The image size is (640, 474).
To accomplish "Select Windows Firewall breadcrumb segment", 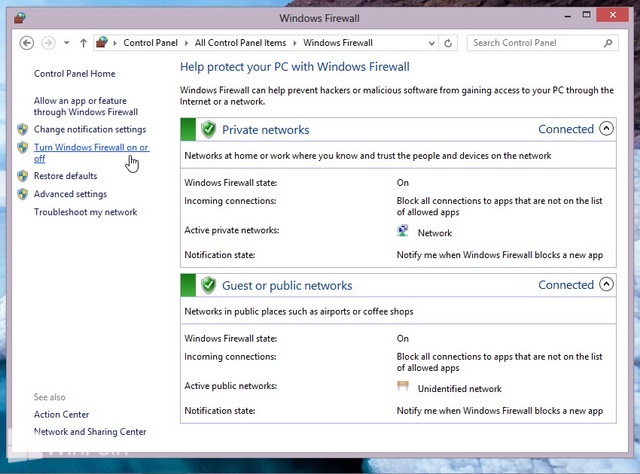I will (x=338, y=43).
